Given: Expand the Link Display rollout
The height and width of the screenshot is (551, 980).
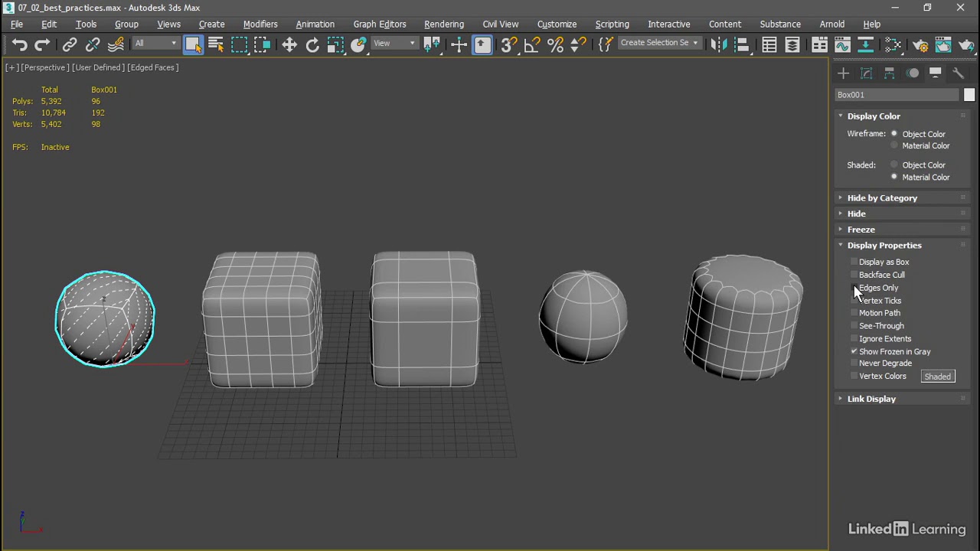Looking at the screenshot, I should pos(903,399).
